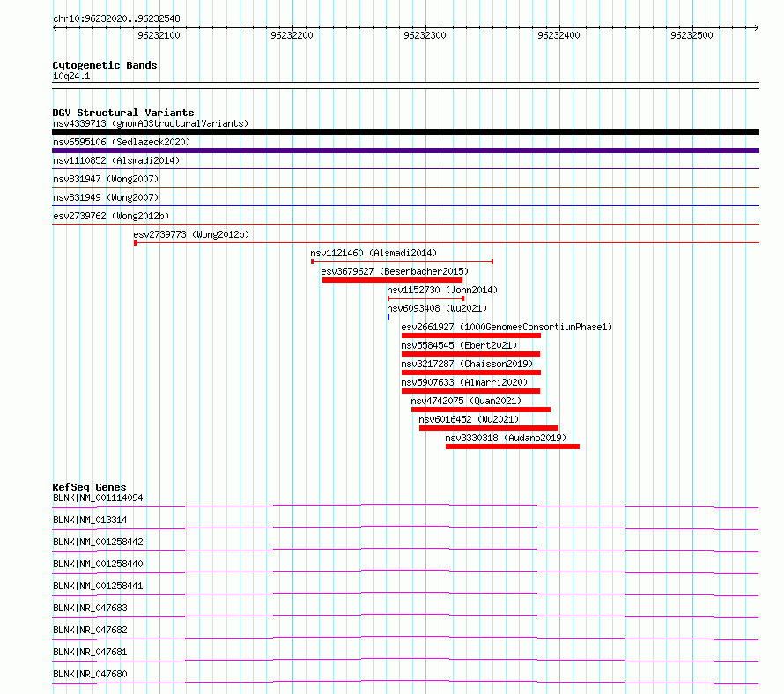Open BLNK|NR_047680 transcript
Screen dimensions: 784x694
coord(90,674)
